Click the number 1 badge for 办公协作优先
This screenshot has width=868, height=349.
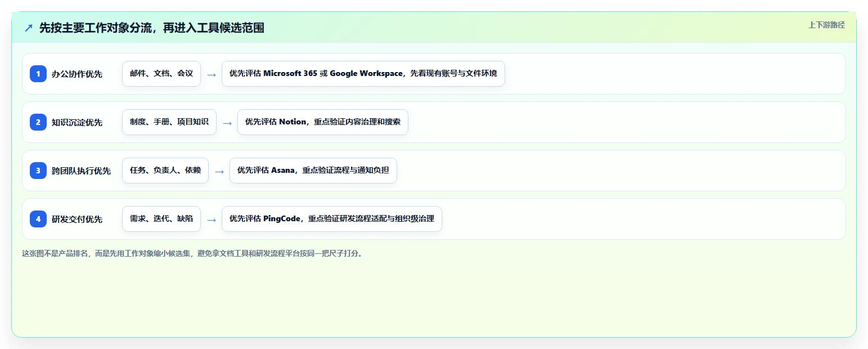38,74
